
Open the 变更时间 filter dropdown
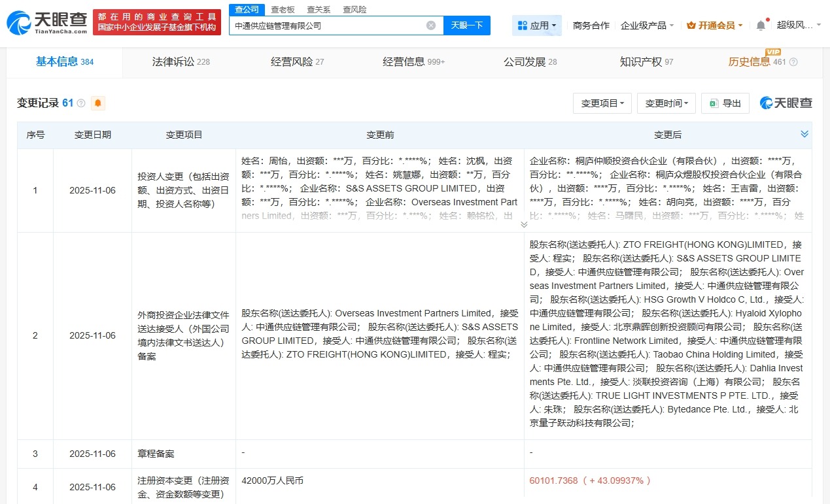coord(666,103)
